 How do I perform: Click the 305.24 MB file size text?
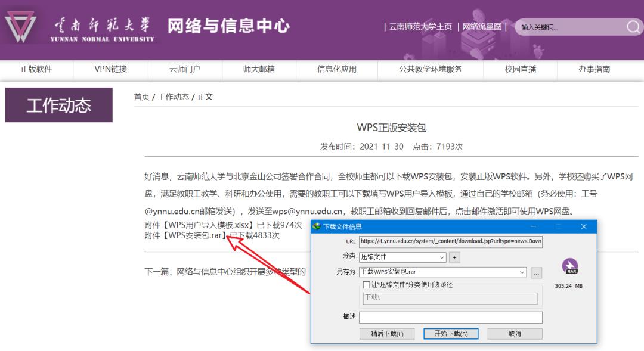[569, 285]
